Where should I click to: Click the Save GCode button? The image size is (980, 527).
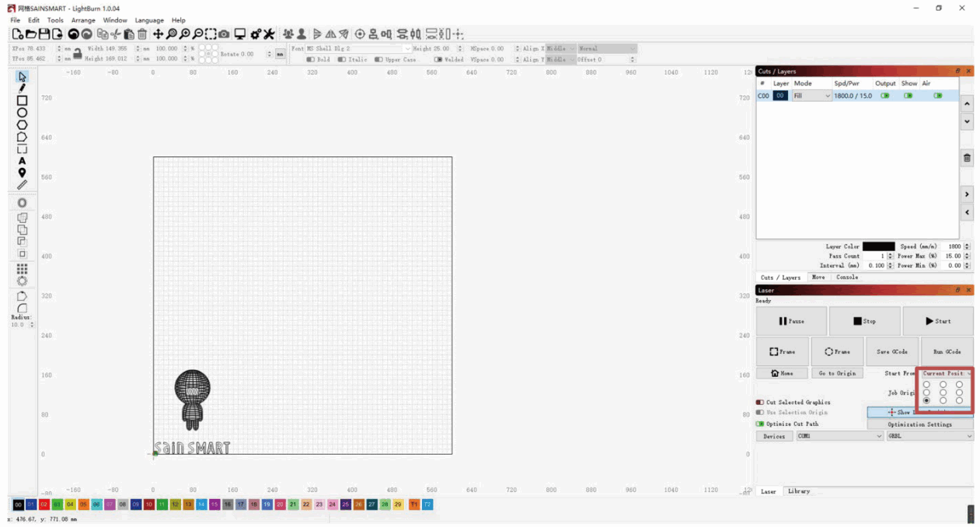891,351
